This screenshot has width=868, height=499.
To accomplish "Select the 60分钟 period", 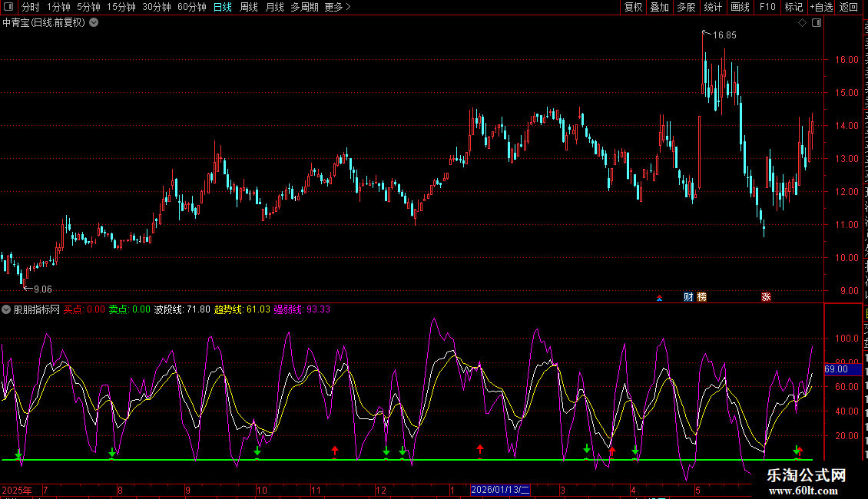I will point(192,7).
